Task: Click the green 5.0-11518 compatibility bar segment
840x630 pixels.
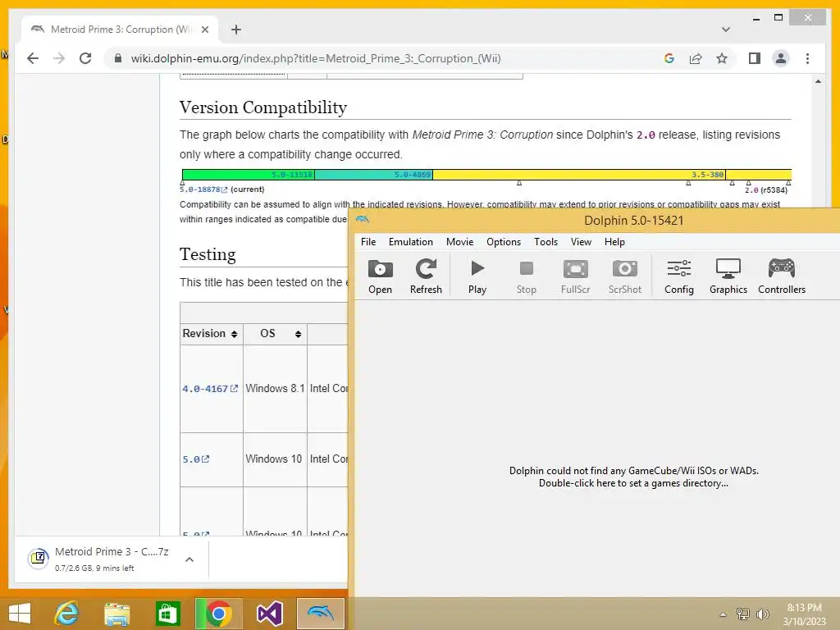Action: (248, 175)
